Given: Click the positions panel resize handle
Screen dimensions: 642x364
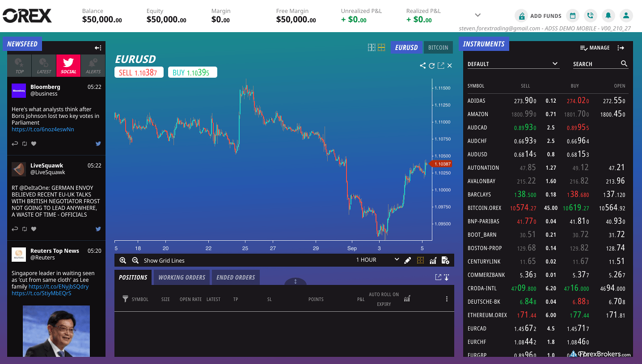Looking at the screenshot, I should [x=296, y=281].
